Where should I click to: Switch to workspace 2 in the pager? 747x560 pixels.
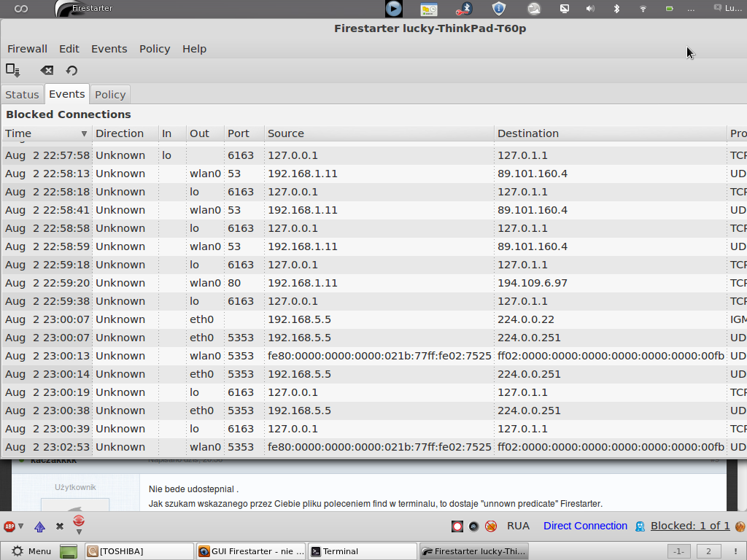[x=708, y=551]
